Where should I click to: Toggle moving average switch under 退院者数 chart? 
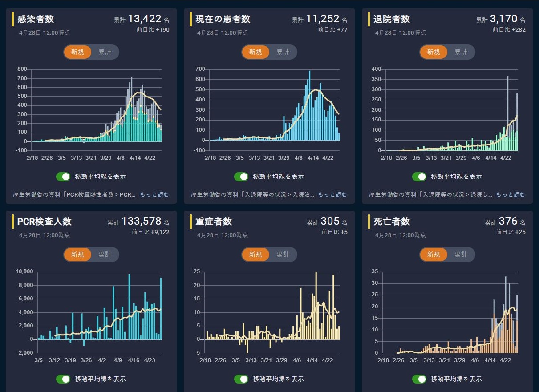tap(419, 177)
